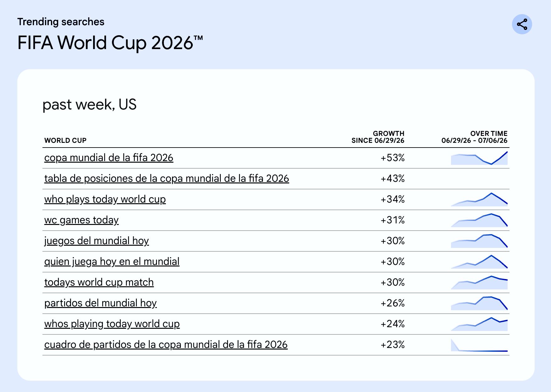The image size is (551, 392).
Task: Click sparkline for 'cuadro de partidos' row
Action: click(x=479, y=345)
